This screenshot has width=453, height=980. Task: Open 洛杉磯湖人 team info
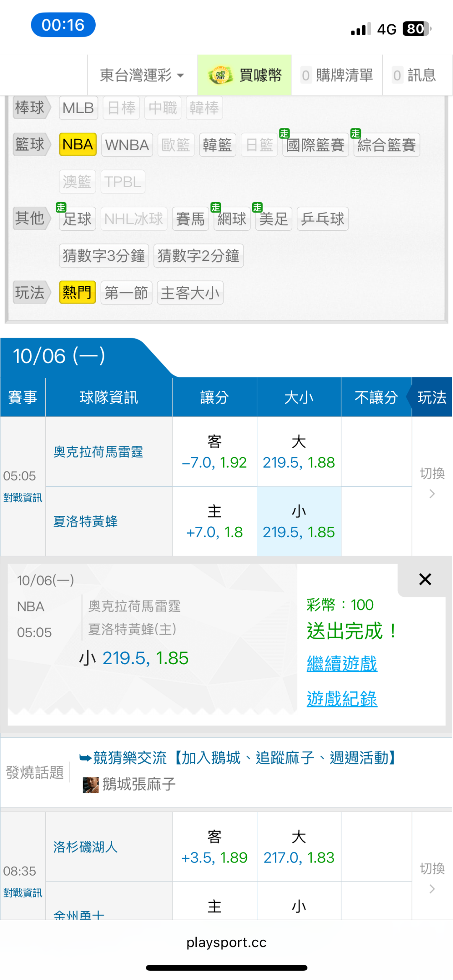[x=86, y=847]
